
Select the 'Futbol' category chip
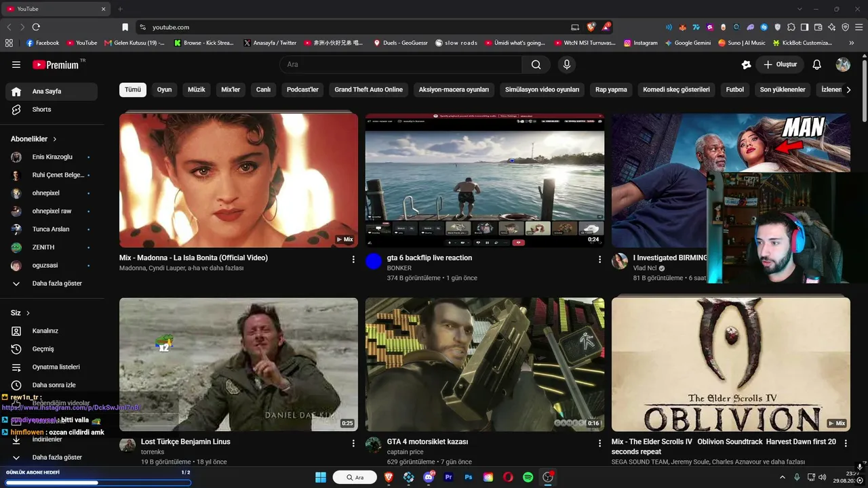click(x=734, y=89)
